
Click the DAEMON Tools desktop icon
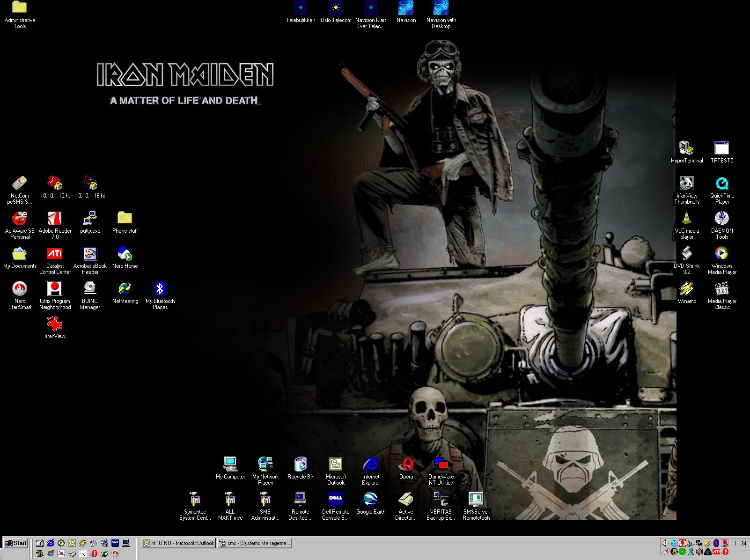pyautogui.click(x=721, y=219)
